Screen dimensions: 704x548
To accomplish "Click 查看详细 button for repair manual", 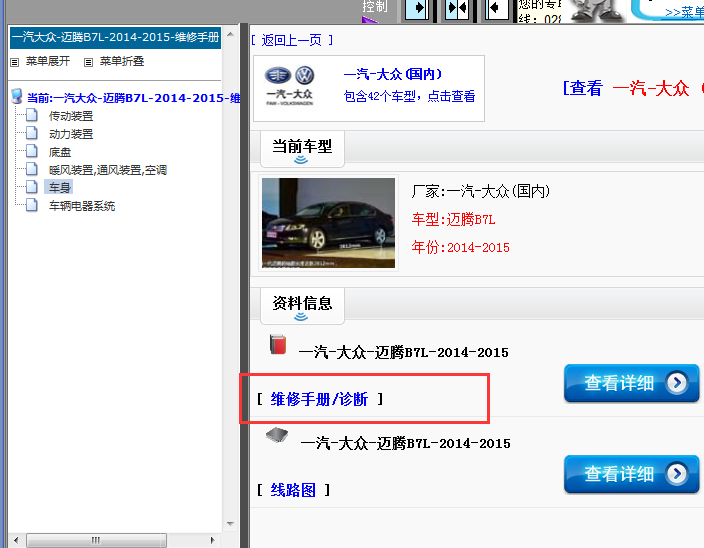I will click(631, 383).
